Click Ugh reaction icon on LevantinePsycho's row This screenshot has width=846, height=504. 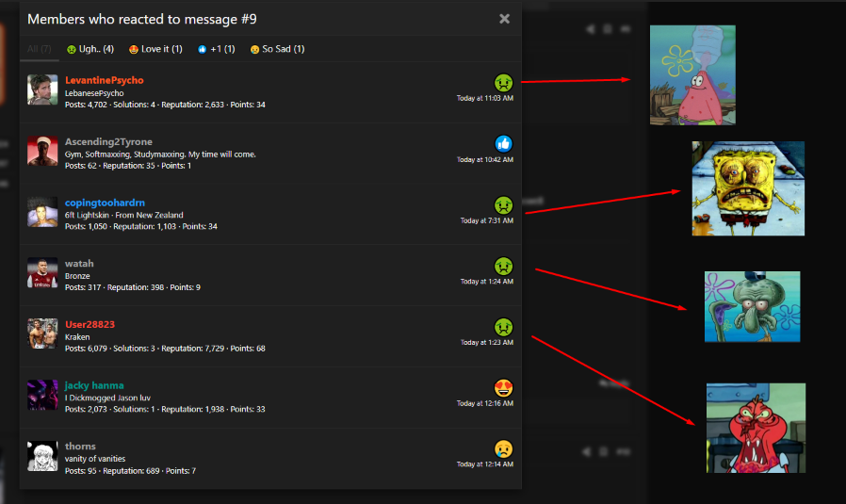[x=503, y=83]
